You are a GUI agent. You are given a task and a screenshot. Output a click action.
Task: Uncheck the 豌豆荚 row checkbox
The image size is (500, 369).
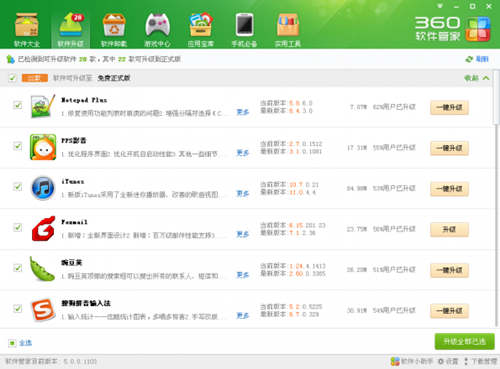(x=17, y=268)
